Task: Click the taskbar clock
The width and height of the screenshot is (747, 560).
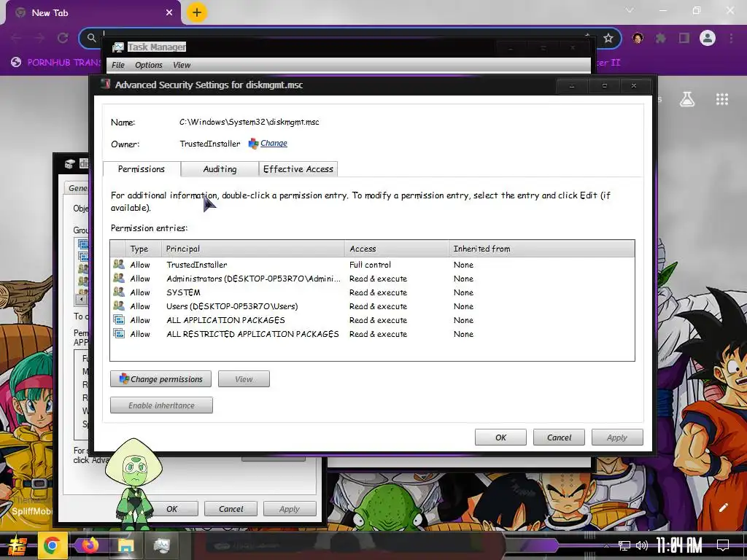Action: (x=679, y=545)
